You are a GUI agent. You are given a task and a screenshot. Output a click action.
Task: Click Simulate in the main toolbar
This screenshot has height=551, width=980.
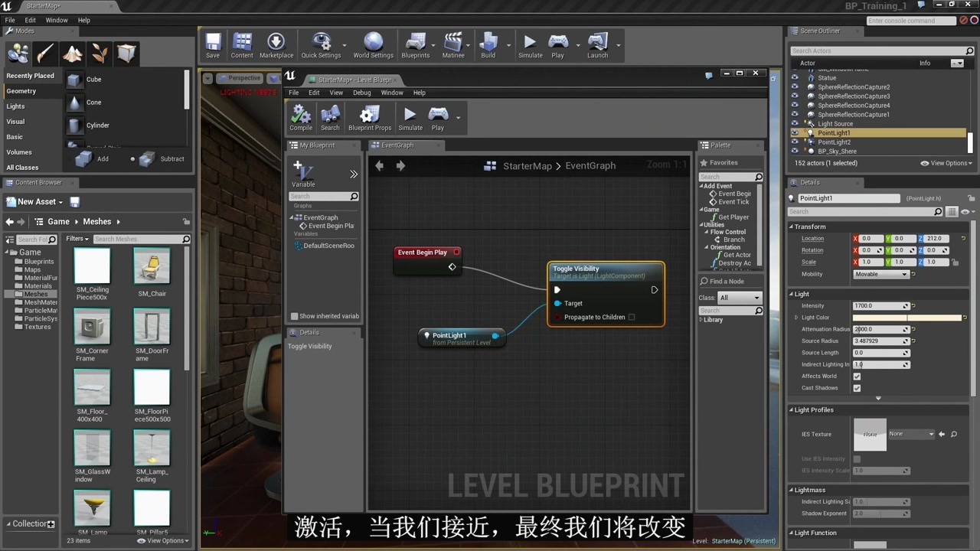point(530,45)
